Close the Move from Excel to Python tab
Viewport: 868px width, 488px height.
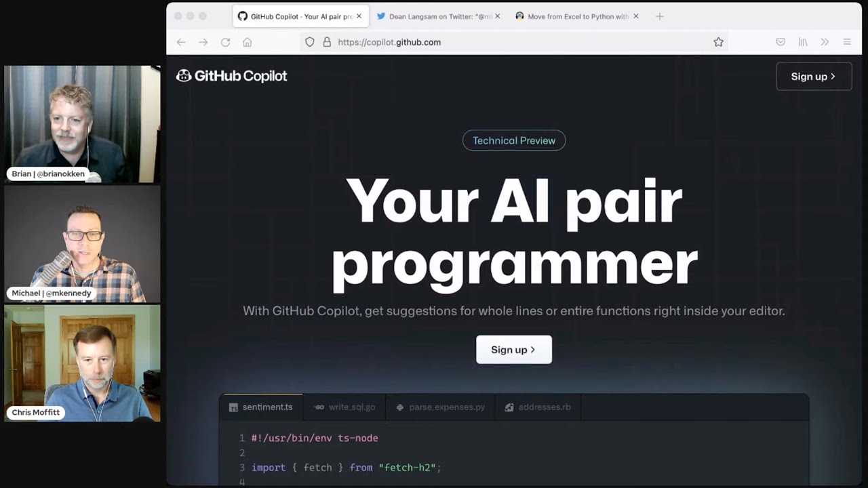point(636,16)
